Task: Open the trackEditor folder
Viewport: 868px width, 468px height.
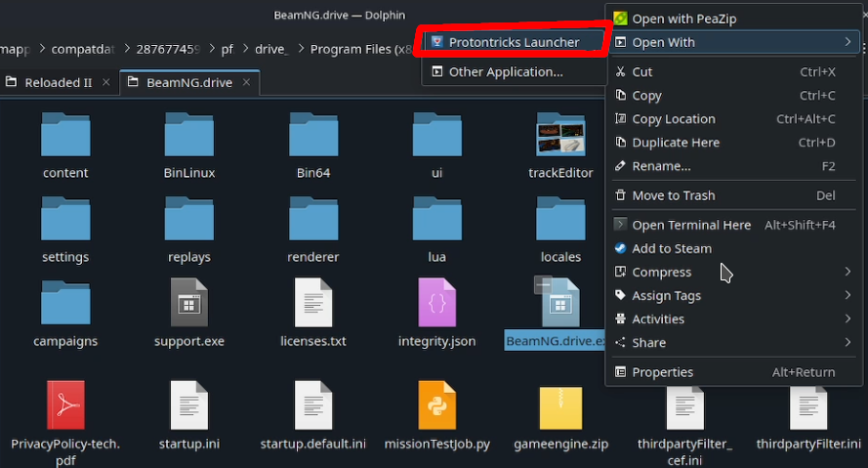Action: tap(560, 135)
